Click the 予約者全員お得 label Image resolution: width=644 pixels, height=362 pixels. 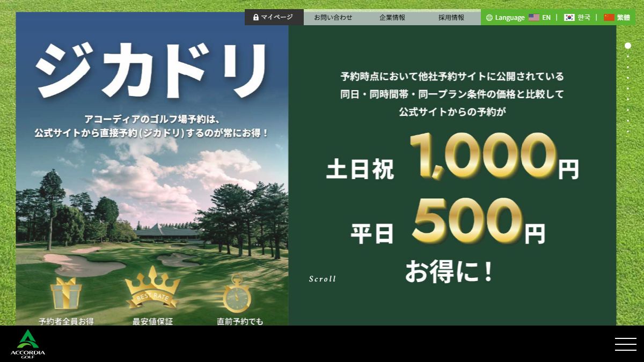[x=66, y=321]
